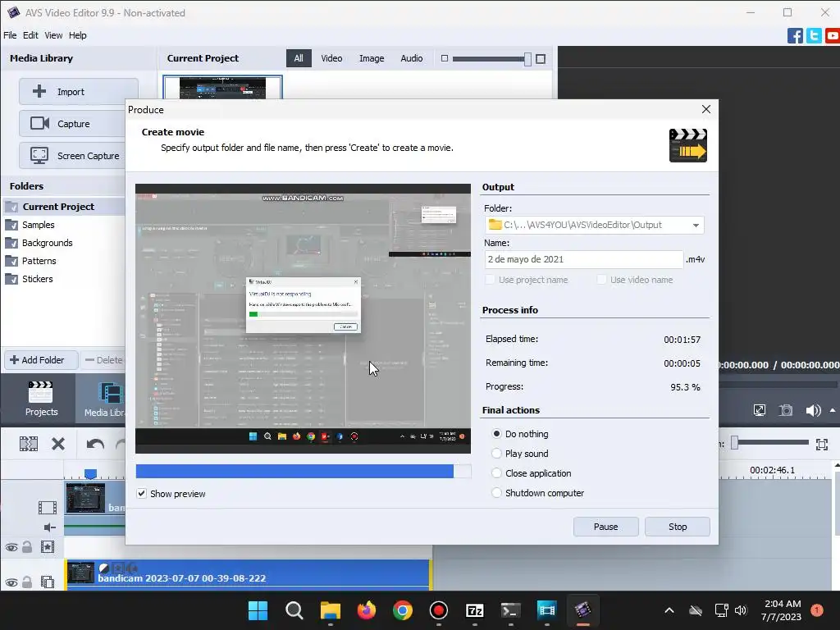Uncheck Show preview checkbox
Viewport: 840px width, 630px height.
click(x=141, y=493)
